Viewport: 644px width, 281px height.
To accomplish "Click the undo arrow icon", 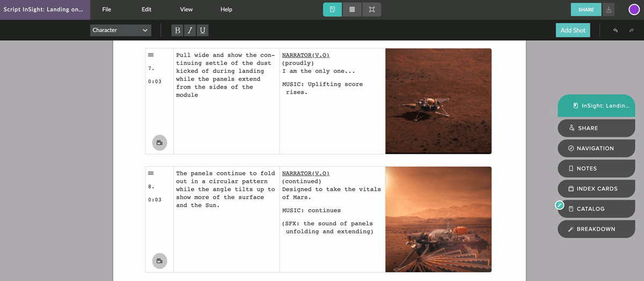I will pos(616,31).
